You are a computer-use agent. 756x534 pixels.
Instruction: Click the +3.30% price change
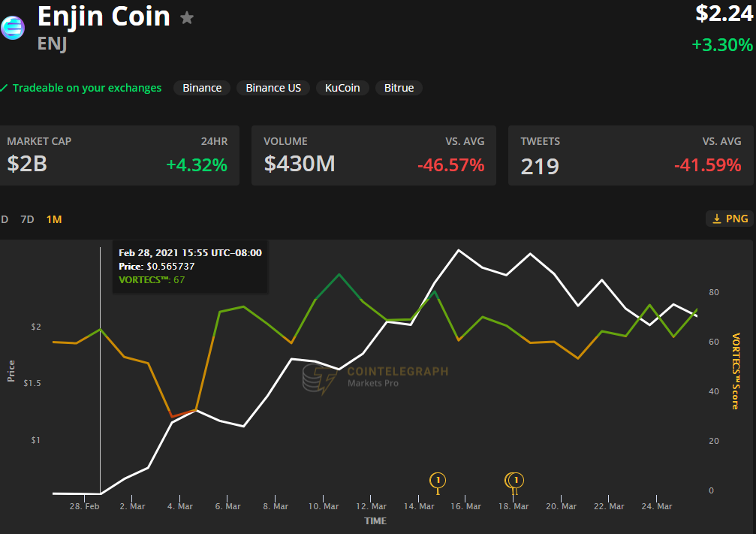[x=722, y=45]
